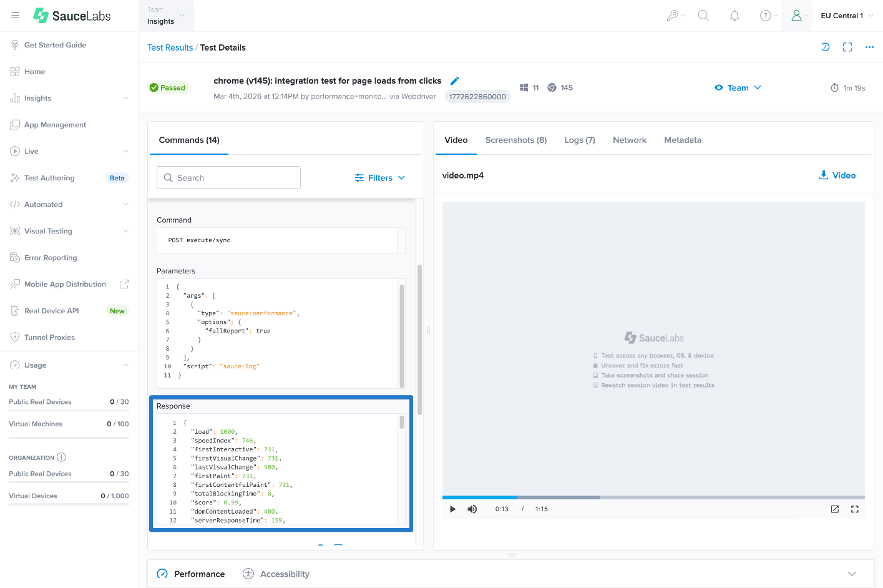Seek along the video progress bar
The image size is (883, 588).
point(653,497)
